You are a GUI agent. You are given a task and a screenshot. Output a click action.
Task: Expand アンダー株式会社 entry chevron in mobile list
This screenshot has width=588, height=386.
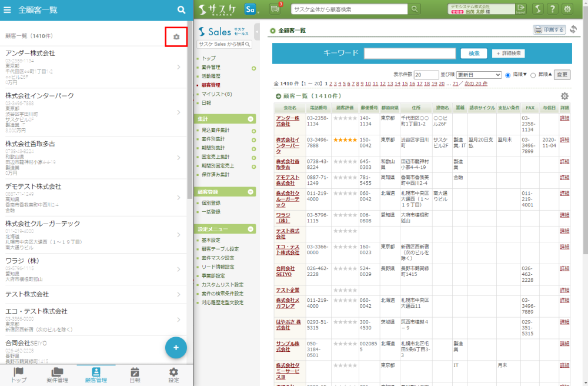[x=179, y=67]
